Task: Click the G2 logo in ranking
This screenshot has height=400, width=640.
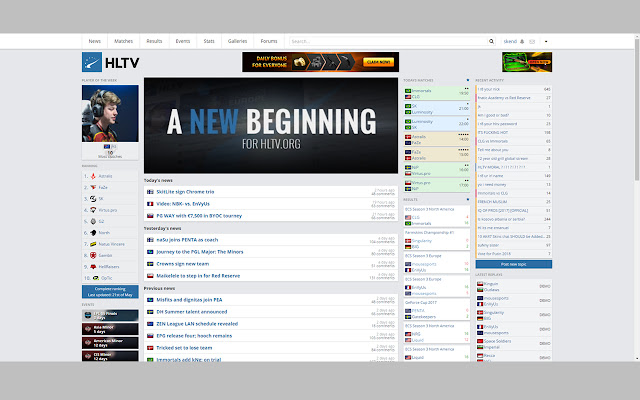Action: tap(93, 221)
